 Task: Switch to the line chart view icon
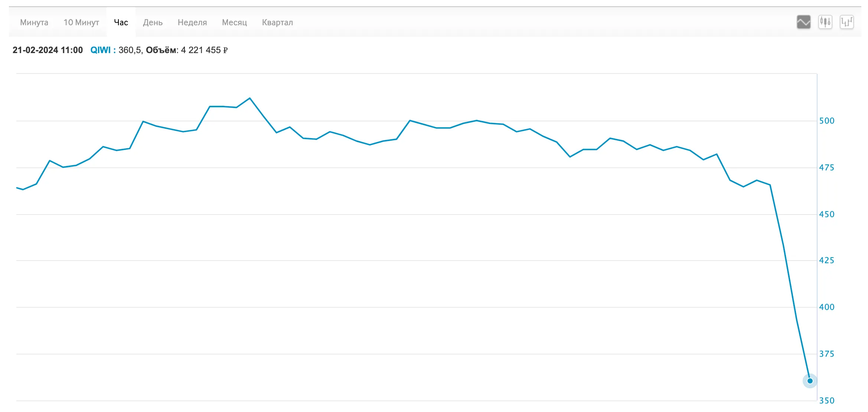803,22
